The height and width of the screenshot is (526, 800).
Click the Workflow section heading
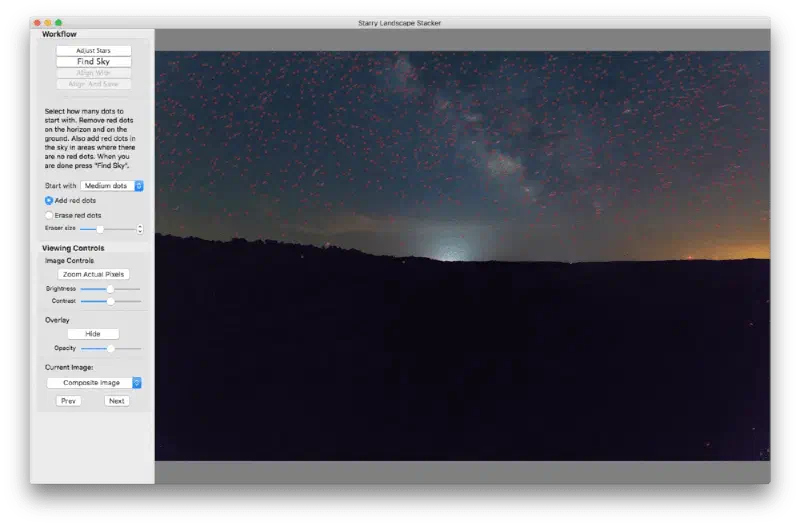(x=59, y=34)
